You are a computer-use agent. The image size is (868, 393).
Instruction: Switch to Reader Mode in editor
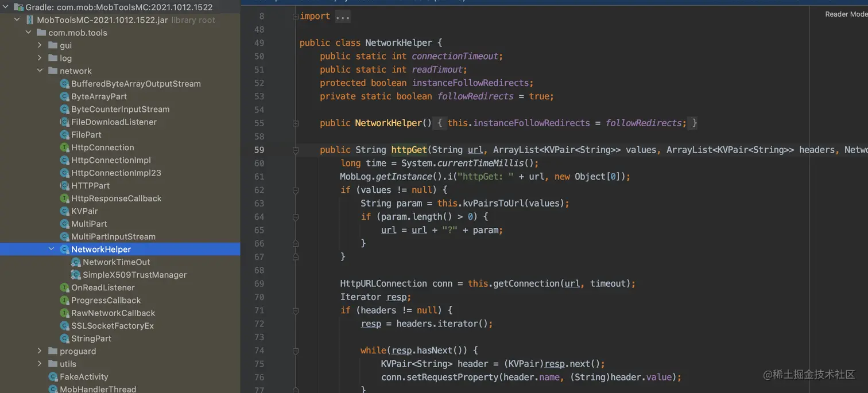(x=846, y=14)
